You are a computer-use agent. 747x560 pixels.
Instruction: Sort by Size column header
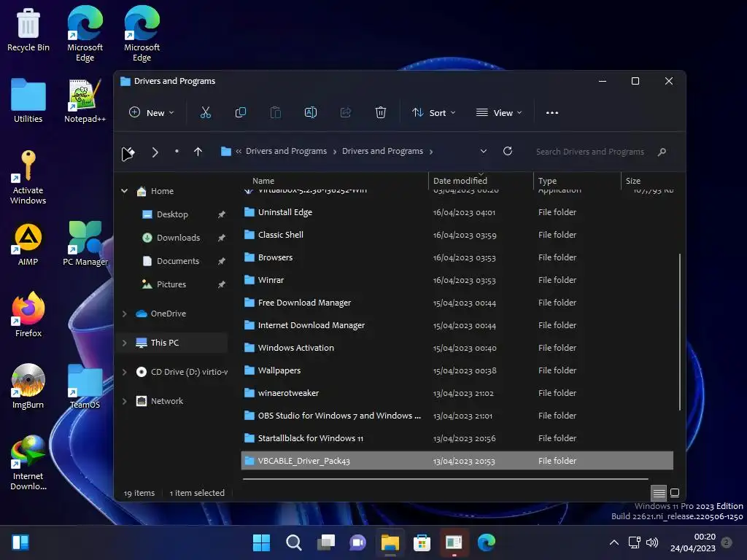click(648, 181)
